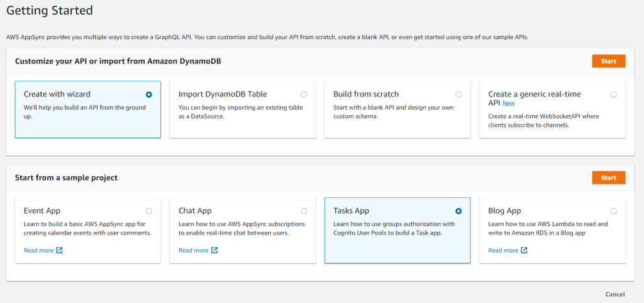644x303 pixels.
Task: Select the Event App radio button
Action: (148, 211)
